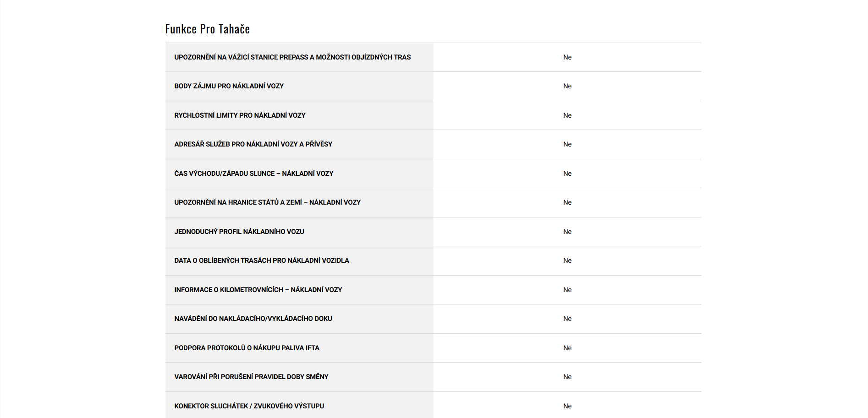
Task: Click "Jednoduchý profil nákladního vozu" label
Action: 239,232
